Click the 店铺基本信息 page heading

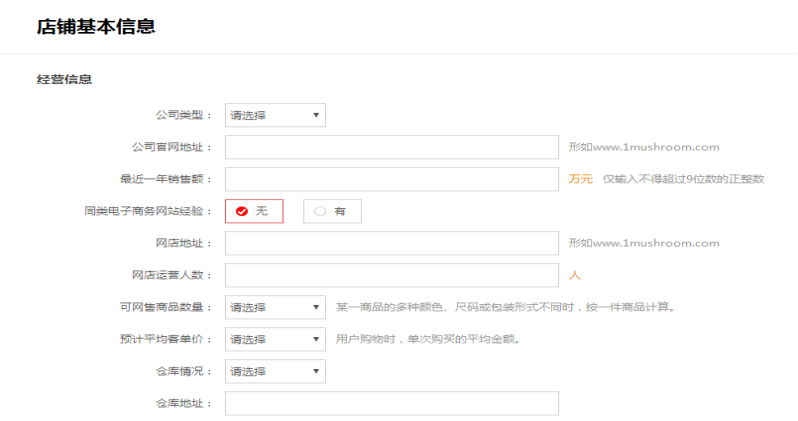[x=96, y=26]
